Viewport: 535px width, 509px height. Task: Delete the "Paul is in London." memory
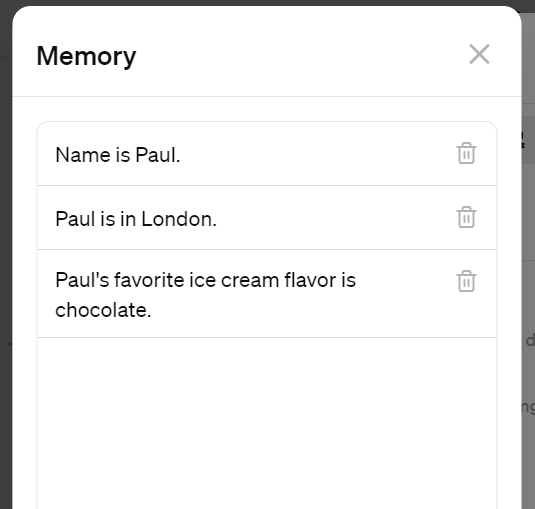point(466,217)
